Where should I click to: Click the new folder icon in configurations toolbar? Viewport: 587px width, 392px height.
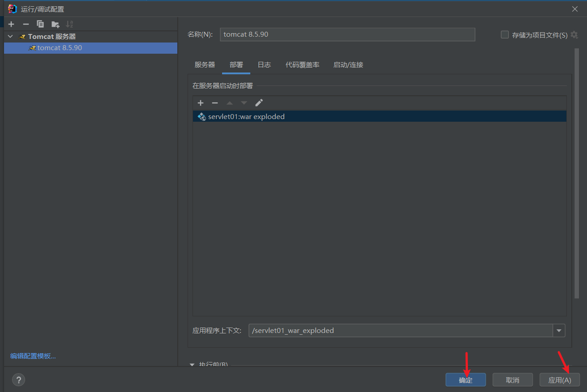pos(55,24)
